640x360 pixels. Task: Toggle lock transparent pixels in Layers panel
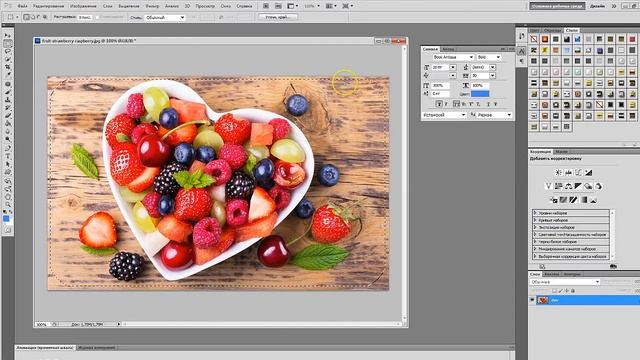(554, 291)
